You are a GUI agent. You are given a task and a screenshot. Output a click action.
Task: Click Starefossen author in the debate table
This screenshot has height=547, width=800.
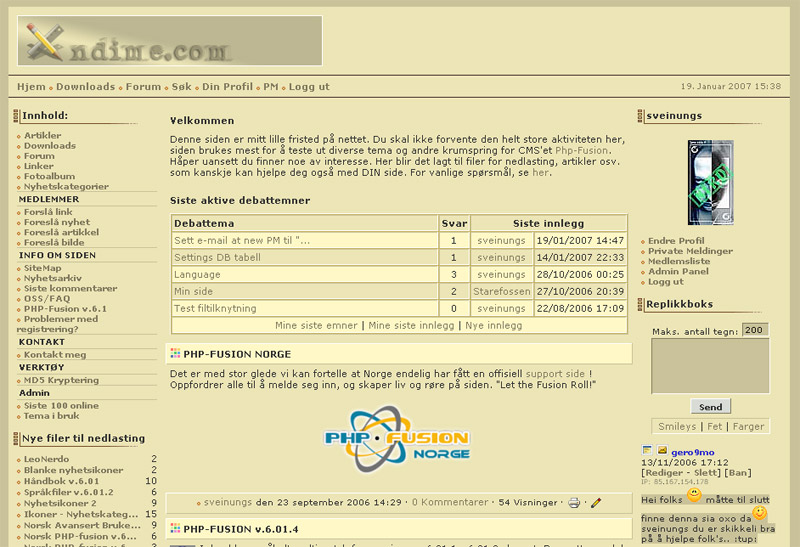click(x=502, y=291)
